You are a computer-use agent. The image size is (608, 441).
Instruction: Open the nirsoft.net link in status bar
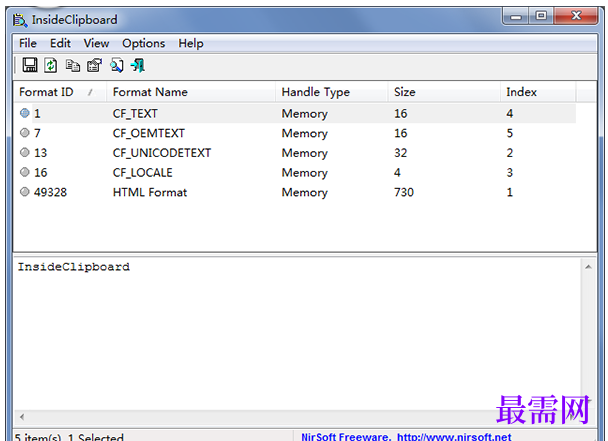pos(454,437)
